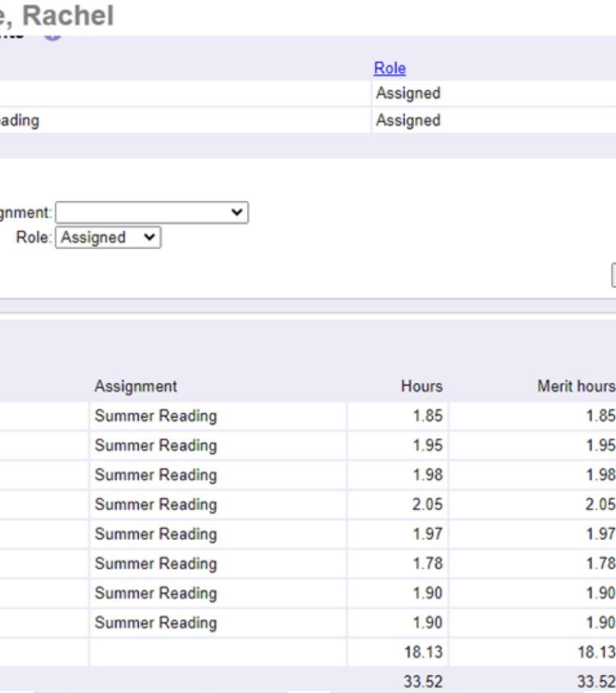Image resolution: width=616 pixels, height=693 pixels.
Task: Click the 33.52 total in Hours column
Action: click(423, 682)
